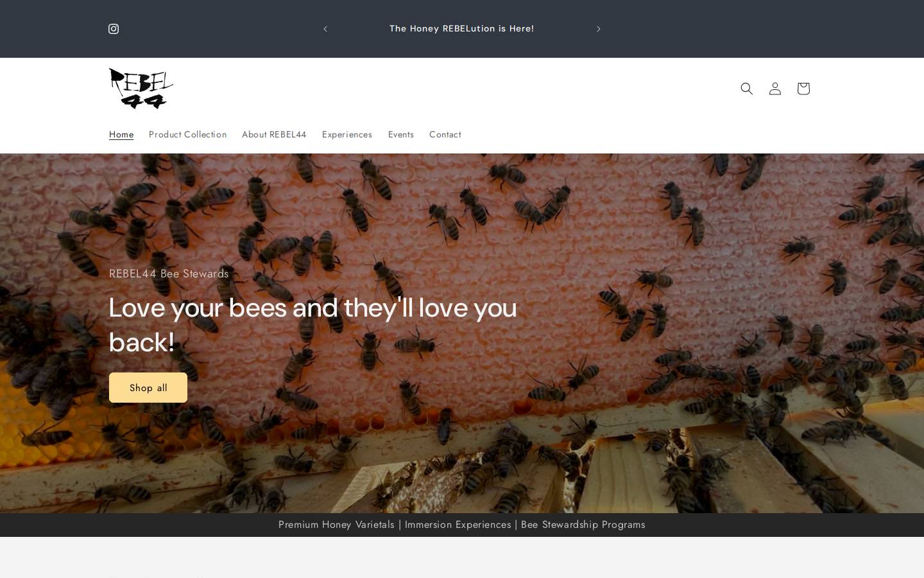Open the Product Collection menu item

(187, 134)
